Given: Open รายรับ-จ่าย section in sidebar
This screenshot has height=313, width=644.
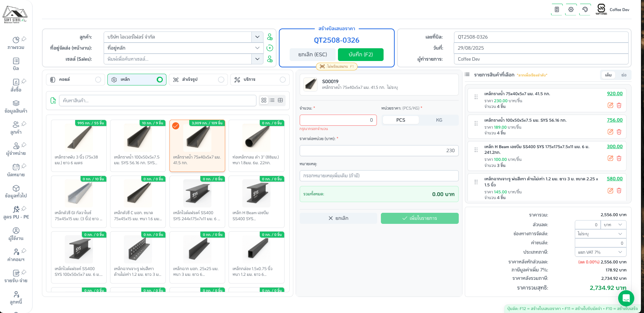Looking at the screenshot, I should [16, 276].
